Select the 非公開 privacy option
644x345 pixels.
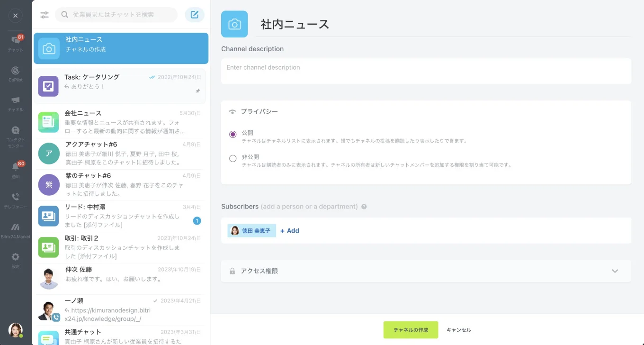233,158
